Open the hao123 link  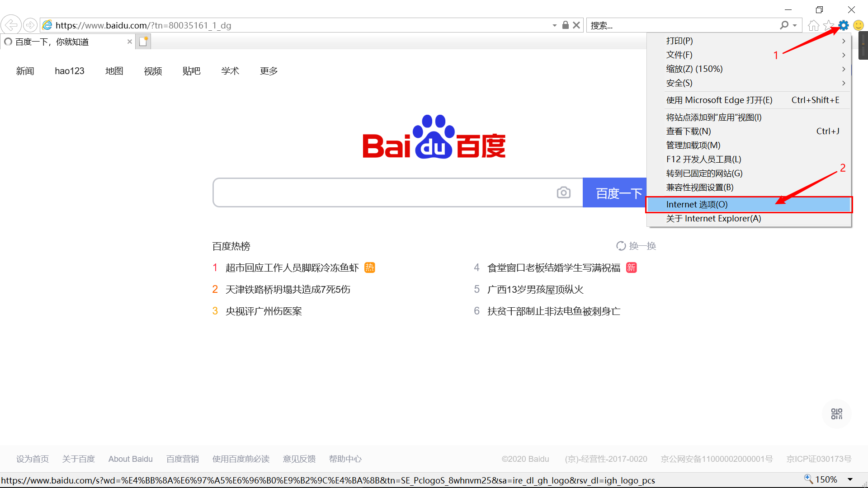70,71
